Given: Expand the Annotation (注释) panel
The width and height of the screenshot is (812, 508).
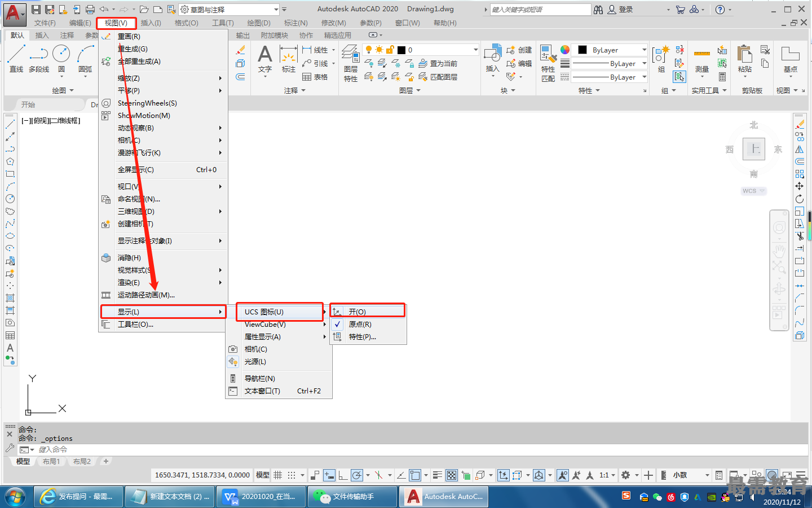Looking at the screenshot, I should pos(295,90).
